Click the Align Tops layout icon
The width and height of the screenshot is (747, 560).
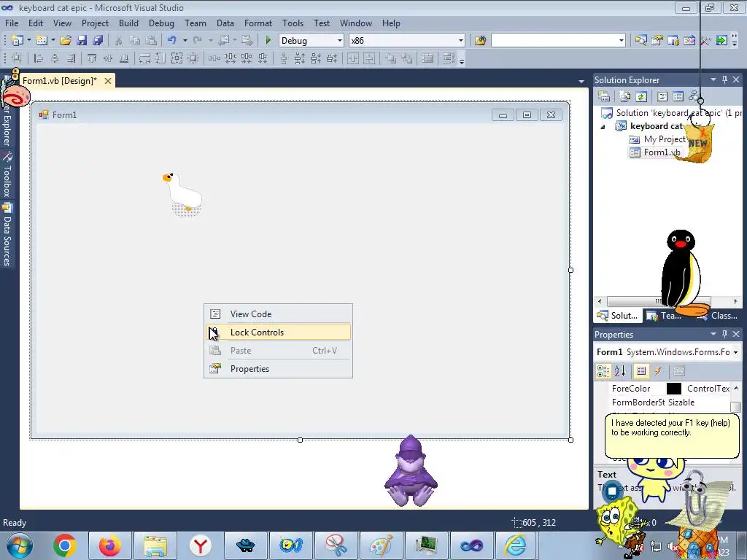click(91, 58)
